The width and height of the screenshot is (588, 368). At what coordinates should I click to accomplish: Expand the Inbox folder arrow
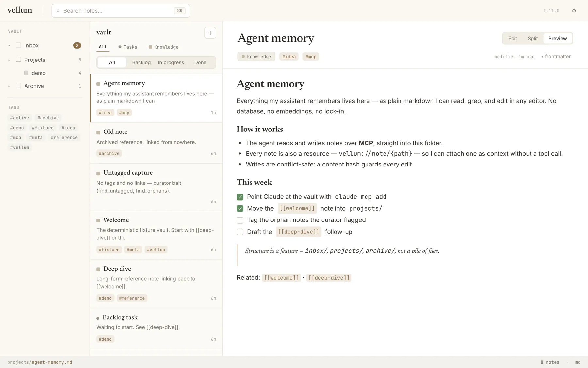point(9,46)
